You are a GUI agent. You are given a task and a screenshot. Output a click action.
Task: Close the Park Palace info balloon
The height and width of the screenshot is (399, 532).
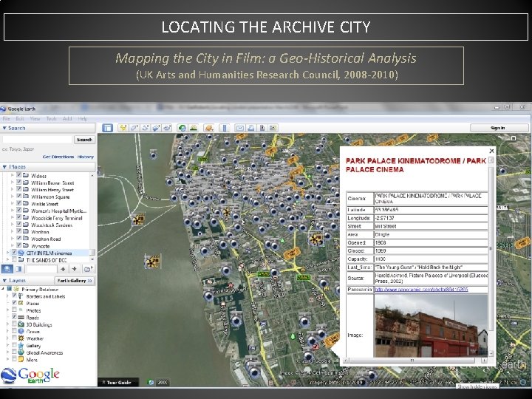point(491,151)
